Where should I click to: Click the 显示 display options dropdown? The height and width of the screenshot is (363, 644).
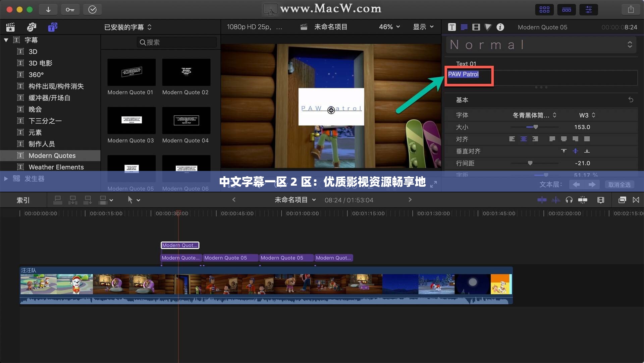pos(422,27)
